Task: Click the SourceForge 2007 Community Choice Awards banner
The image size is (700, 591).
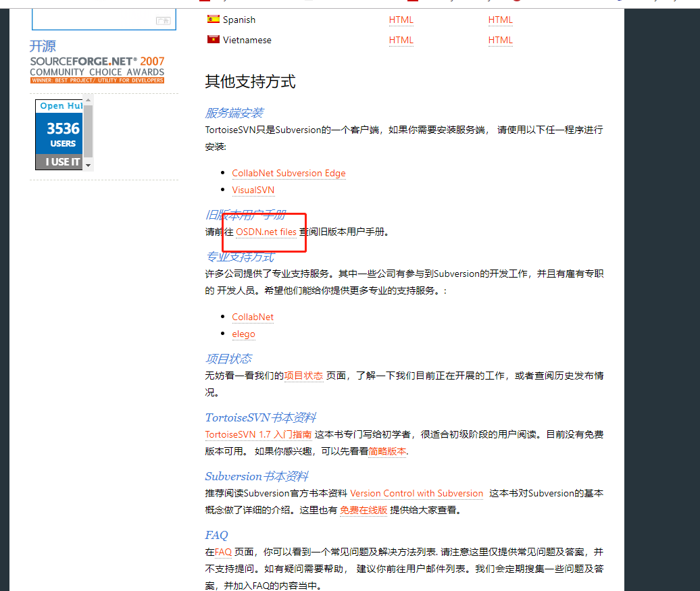Action: pyautogui.click(x=97, y=70)
